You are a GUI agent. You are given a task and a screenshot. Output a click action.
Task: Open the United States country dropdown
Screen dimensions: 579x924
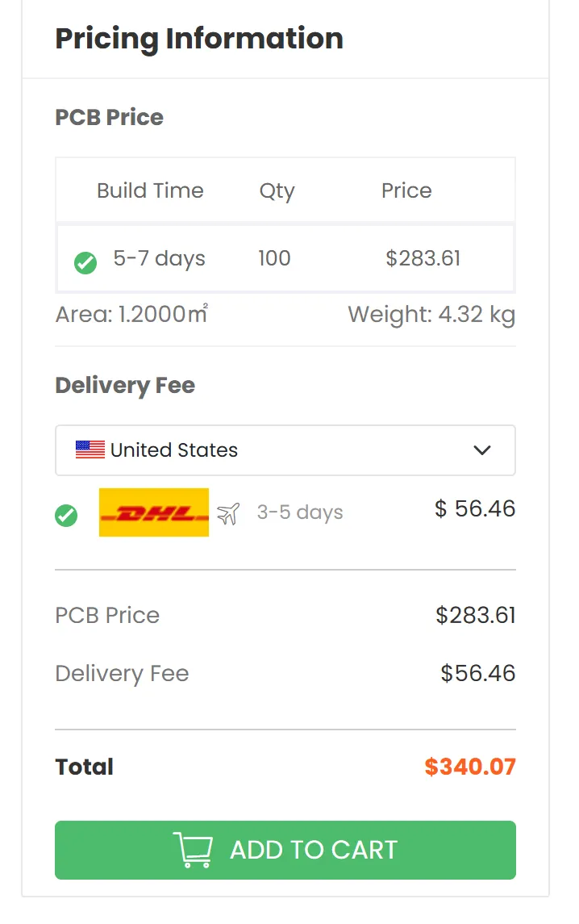(x=285, y=450)
